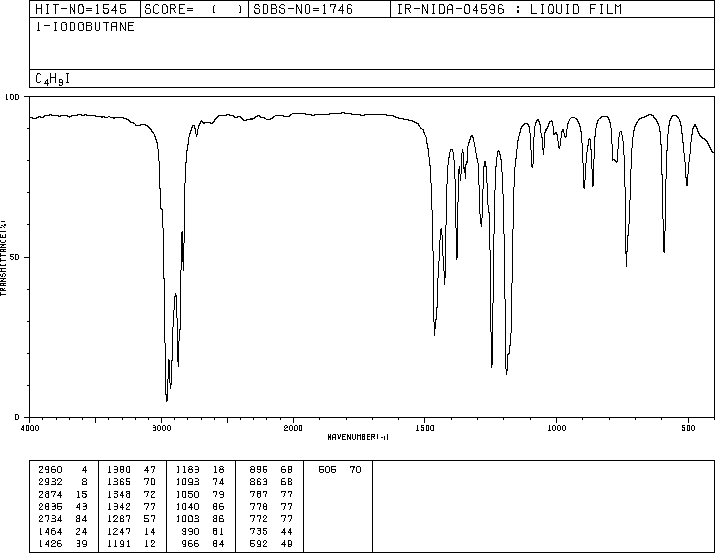Click the WAVENUMBER x-axis title

pos(358,437)
